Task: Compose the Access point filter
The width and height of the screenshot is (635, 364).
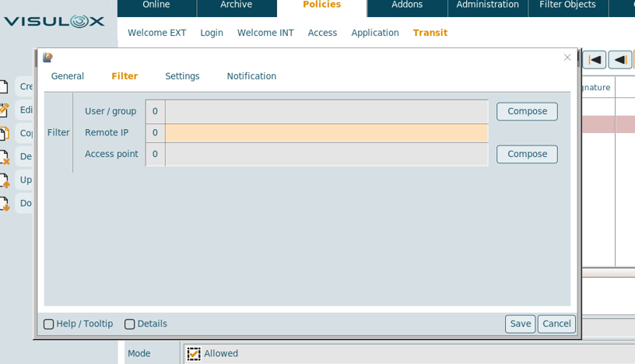Action: click(527, 154)
